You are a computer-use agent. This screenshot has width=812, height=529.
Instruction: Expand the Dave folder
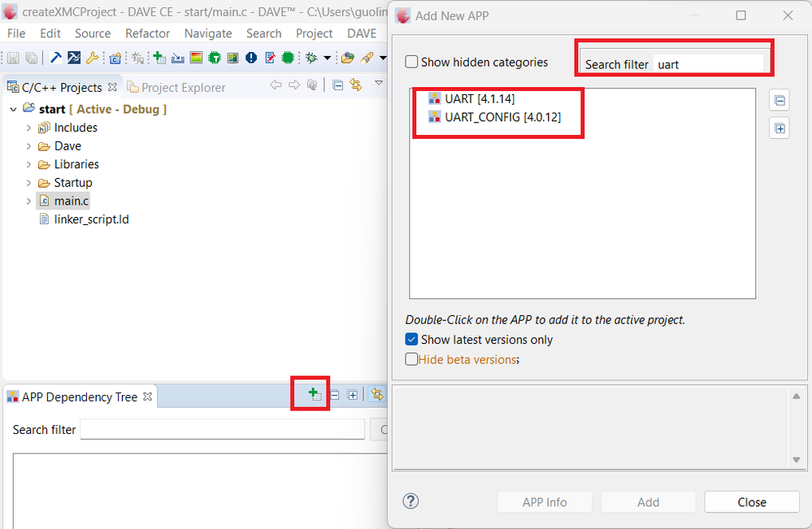pyautogui.click(x=28, y=146)
